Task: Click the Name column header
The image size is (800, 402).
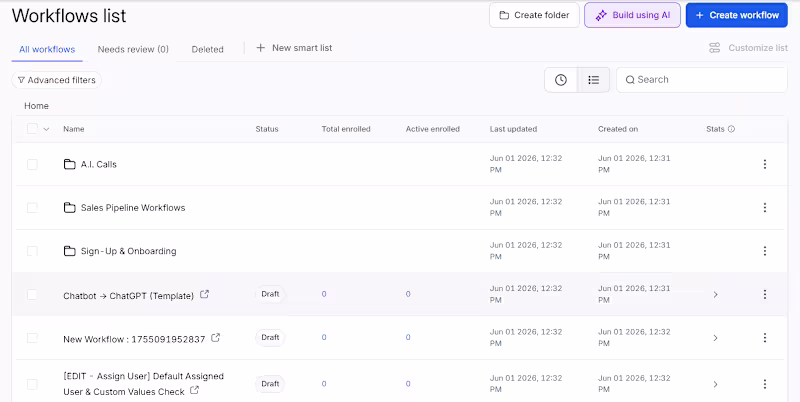Action: (74, 129)
